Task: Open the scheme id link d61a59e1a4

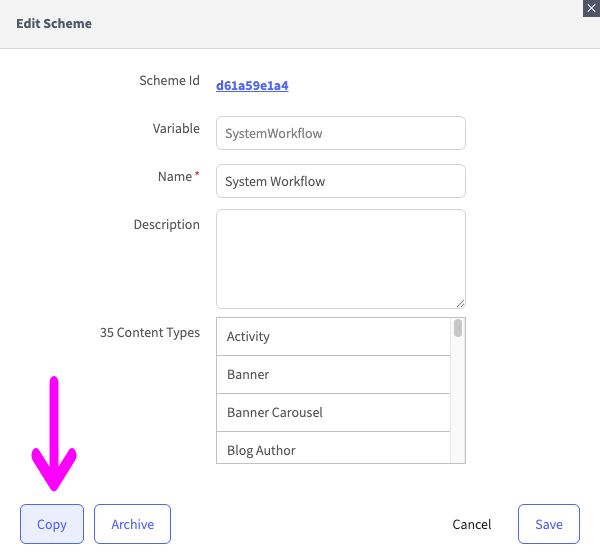Action: (x=252, y=85)
